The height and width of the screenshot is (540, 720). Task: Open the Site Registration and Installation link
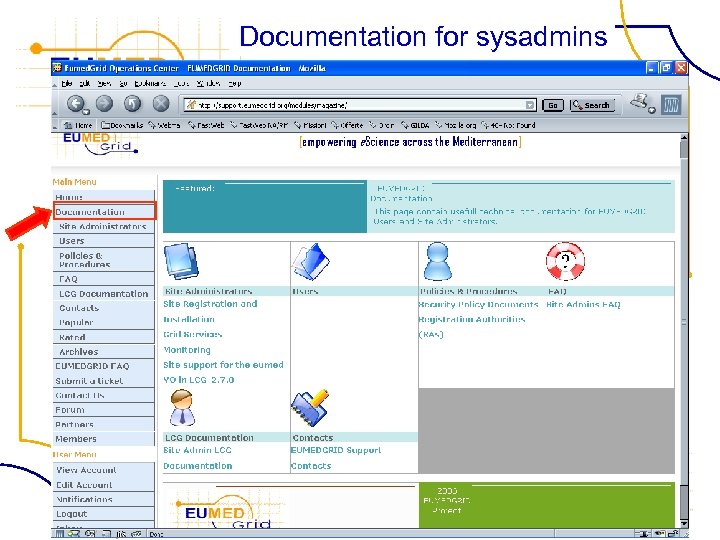[210, 311]
